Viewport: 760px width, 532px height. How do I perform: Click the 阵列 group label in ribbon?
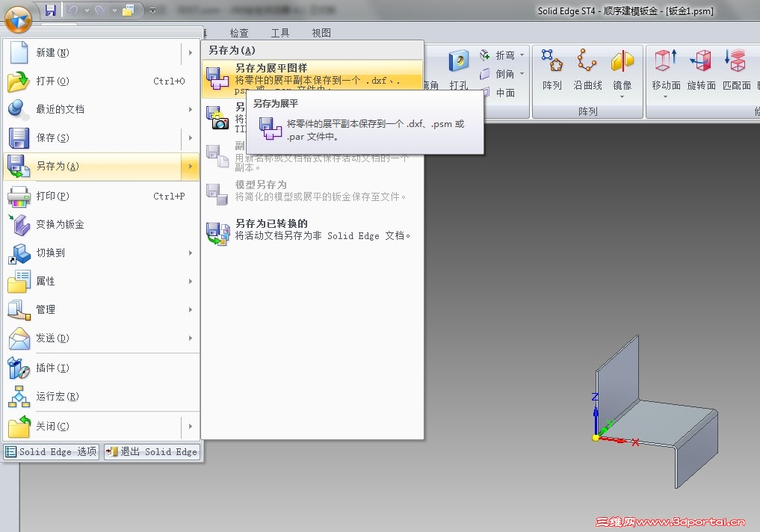pos(587,111)
